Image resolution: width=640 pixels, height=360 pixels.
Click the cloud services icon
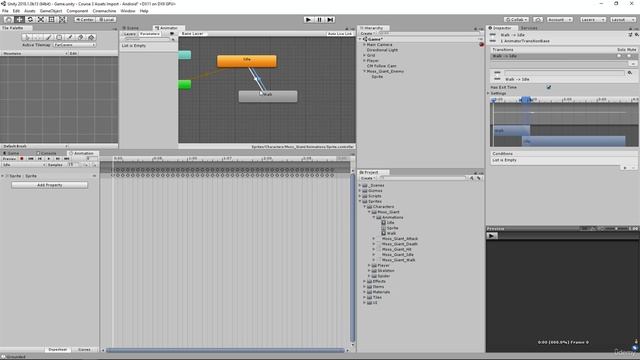click(538, 20)
